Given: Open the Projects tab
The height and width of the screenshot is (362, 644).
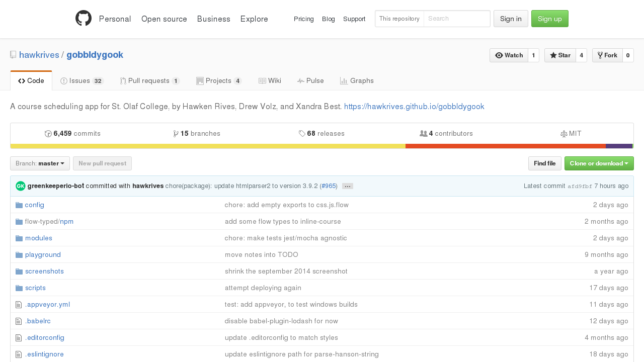Looking at the screenshot, I should [x=219, y=80].
